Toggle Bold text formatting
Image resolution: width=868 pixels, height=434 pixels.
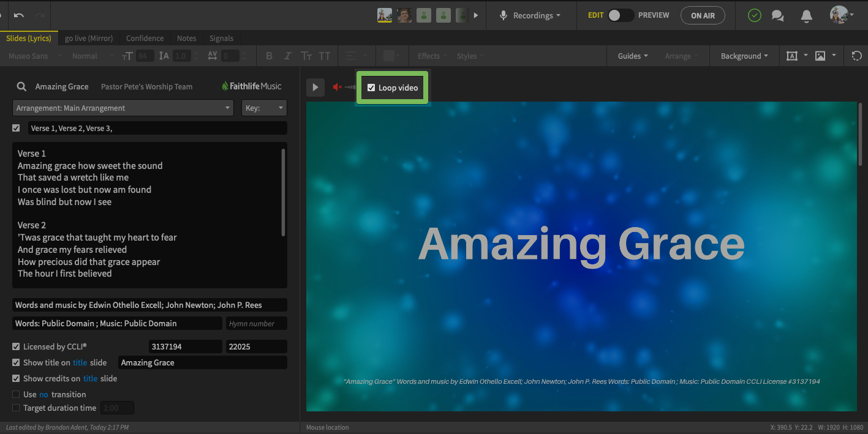pos(269,56)
